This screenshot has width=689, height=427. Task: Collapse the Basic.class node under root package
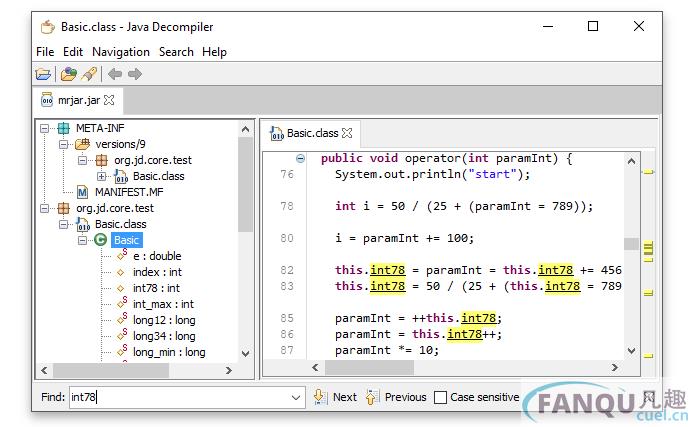tap(63, 224)
